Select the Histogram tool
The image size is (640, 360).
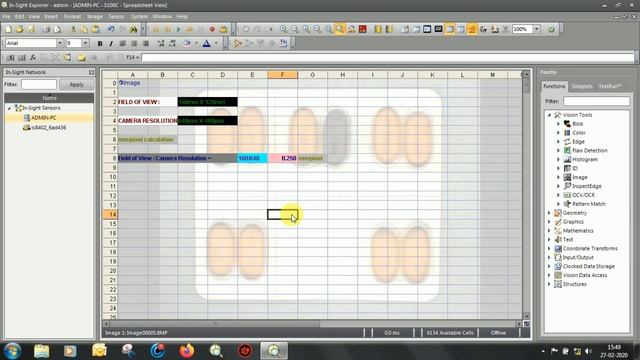coord(584,160)
